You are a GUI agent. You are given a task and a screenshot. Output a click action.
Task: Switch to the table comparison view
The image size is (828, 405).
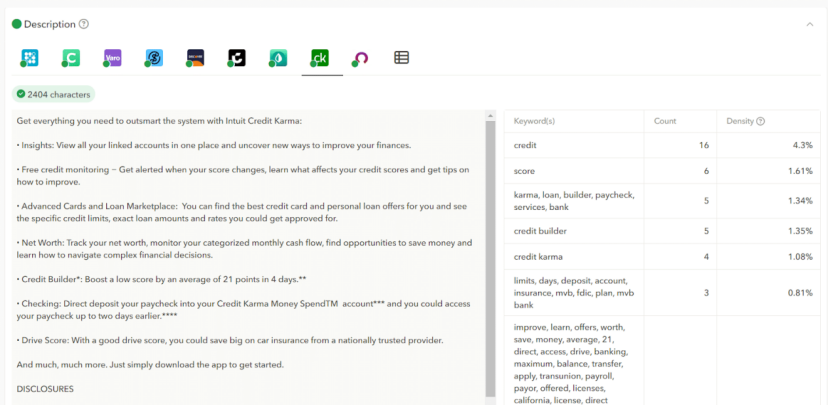tap(401, 58)
